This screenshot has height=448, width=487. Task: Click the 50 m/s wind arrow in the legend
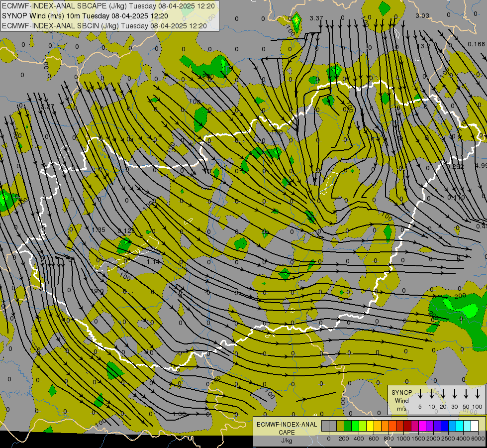(x=466, y=394)
